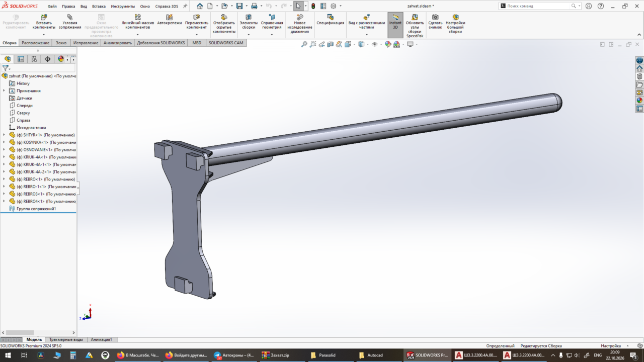
Task: Expand the REBRO4<1> component node
Action: tap(4, 201)
